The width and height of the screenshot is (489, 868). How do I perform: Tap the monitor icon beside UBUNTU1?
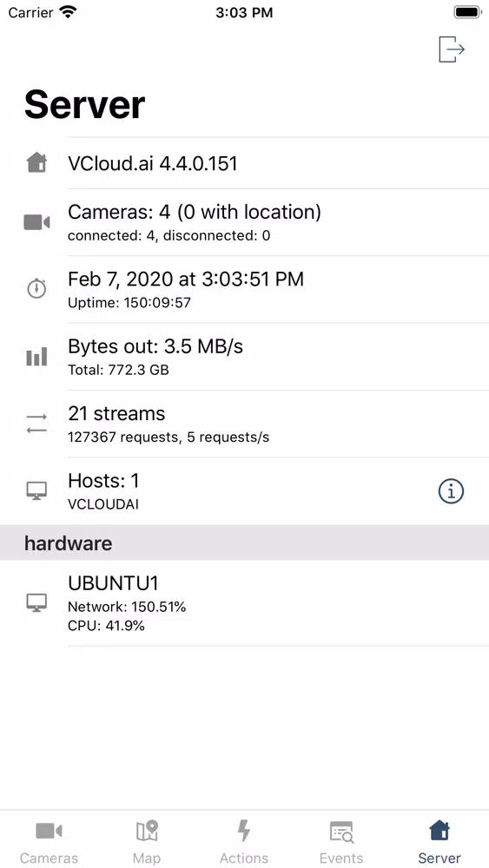(36, 602)
